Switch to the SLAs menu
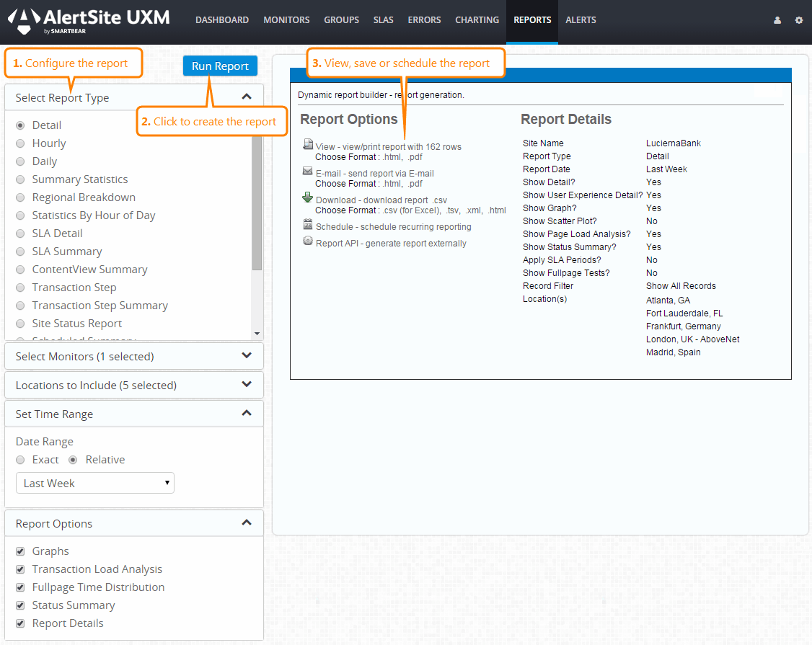812x645 pixels. (383, 20)
